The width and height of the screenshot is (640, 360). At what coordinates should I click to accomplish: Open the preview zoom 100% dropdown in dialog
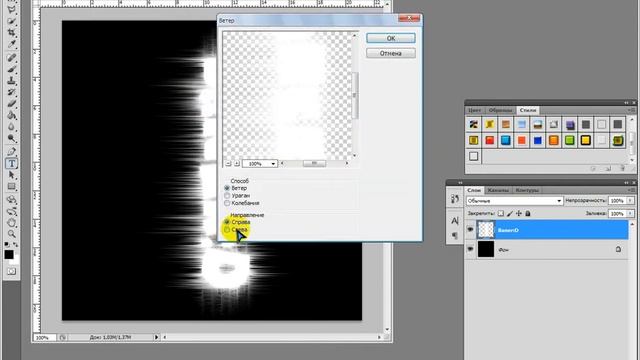[x=260, y=164]
